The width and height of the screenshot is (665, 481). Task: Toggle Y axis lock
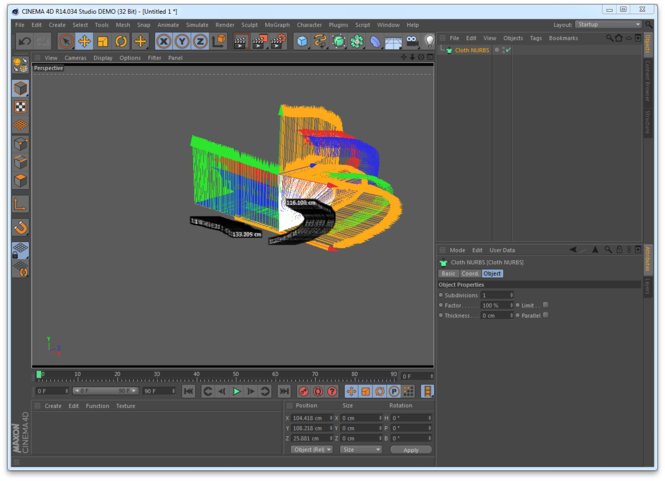182,42
